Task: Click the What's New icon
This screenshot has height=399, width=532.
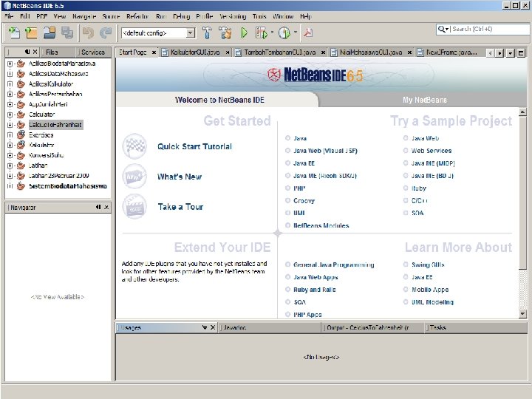Action: click(134, 177)
